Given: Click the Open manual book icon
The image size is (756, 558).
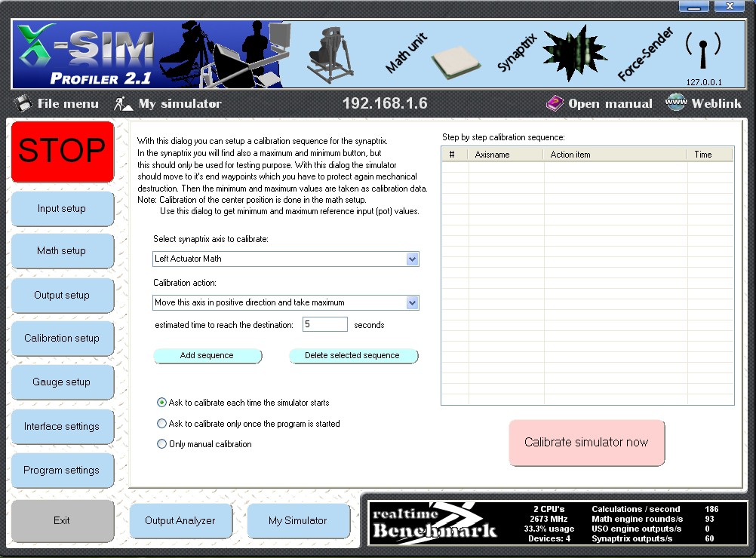Looking at the screenshot, I should tap(555, 103).
